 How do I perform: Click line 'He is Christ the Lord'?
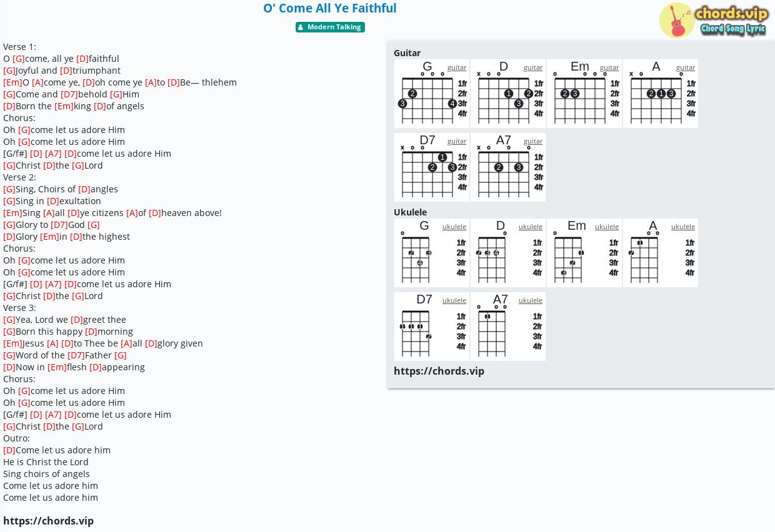[46, 462]
